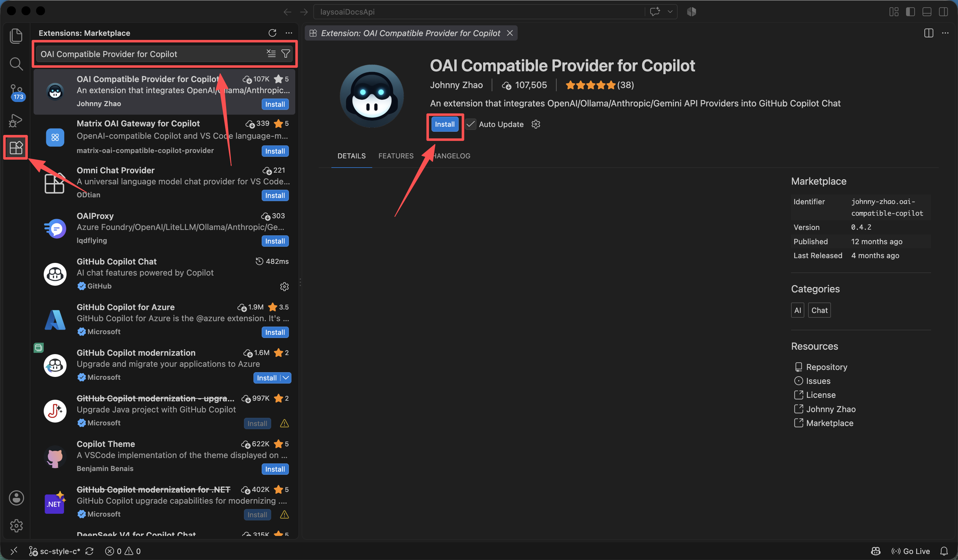Viewport: 958px width, 560px height.
Task: Synchronize changes icon in status bar
Action: [x=89, y=551]
